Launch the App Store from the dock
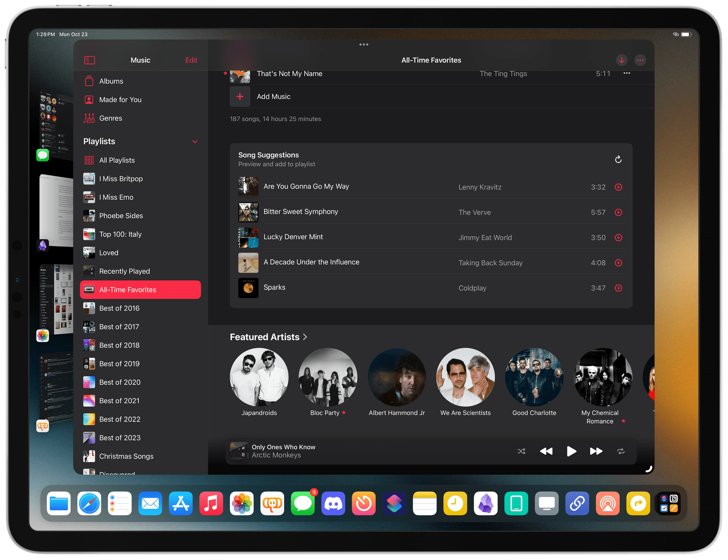728x560 pixels. (x=181, y=504)
